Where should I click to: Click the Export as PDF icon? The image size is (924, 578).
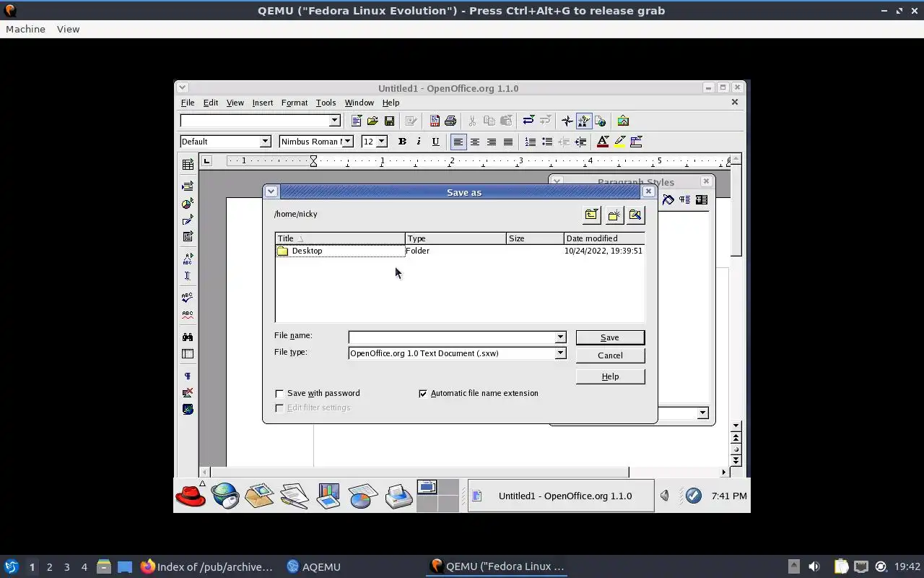tap(435, 121)
